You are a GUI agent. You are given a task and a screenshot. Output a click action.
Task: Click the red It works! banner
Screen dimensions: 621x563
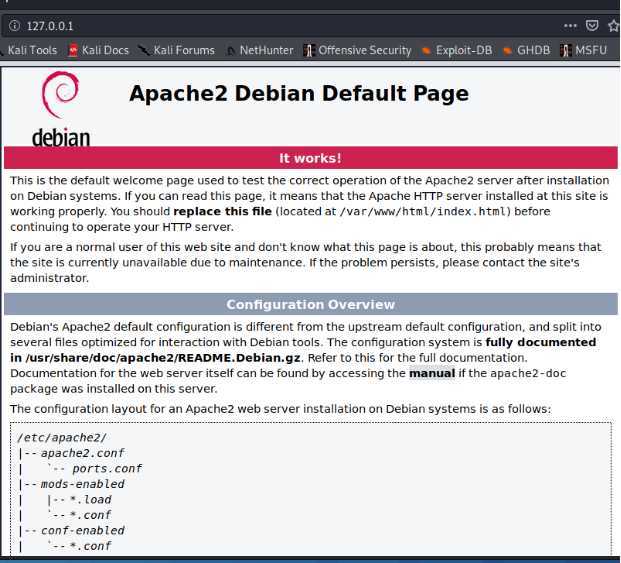pos(310,158)
